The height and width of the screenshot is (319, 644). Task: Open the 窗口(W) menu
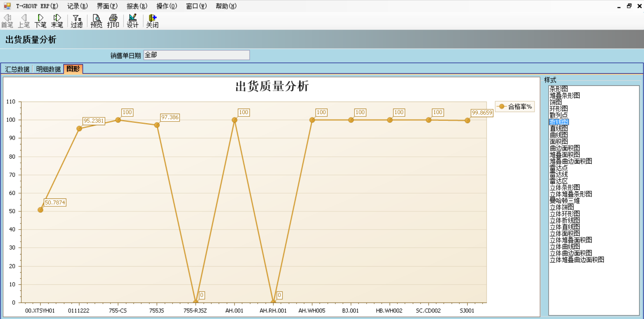coord(196,6)
